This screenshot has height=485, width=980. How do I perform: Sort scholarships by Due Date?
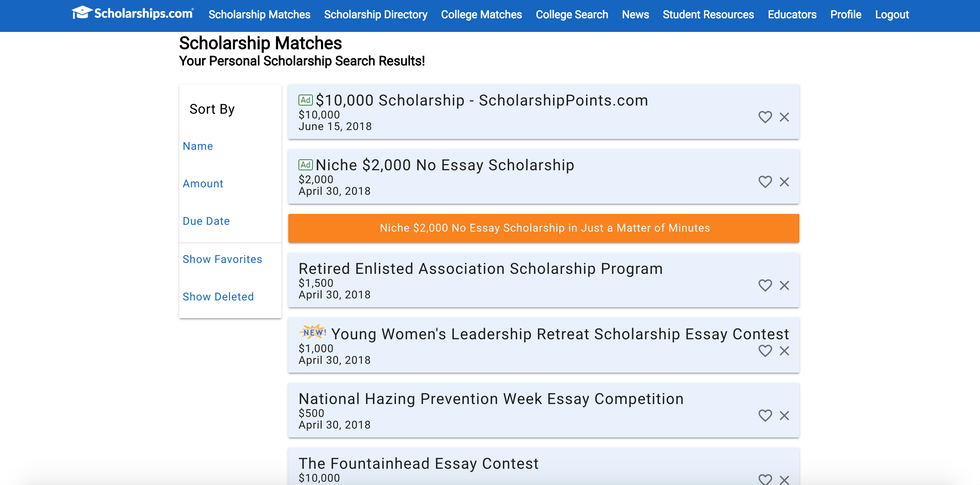206,221
